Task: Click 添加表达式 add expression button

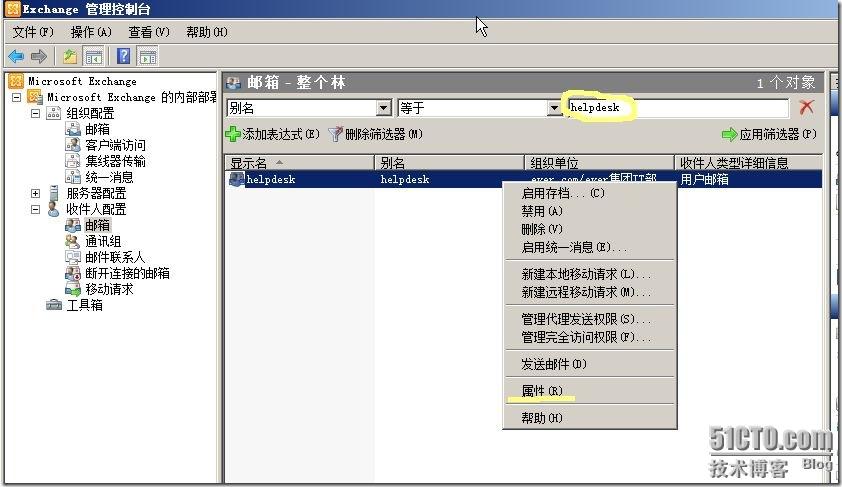Action: point(272,134)
